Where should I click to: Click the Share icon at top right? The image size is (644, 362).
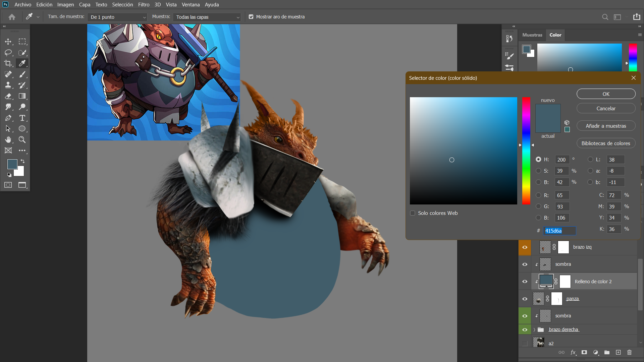click(637, 17)
